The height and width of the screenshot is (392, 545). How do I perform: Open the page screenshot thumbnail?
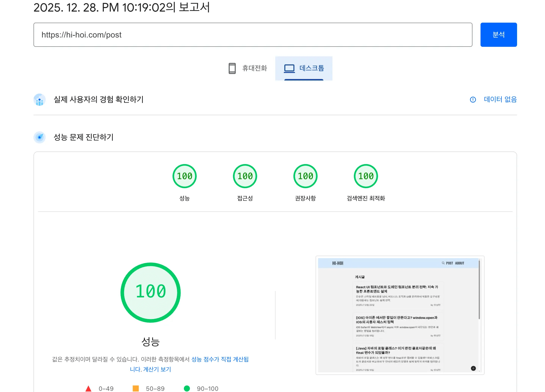click(x=400, y=315)
